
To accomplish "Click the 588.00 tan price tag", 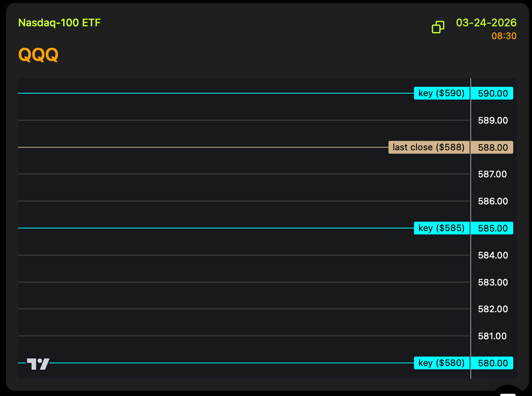I will tap(493, 148).
